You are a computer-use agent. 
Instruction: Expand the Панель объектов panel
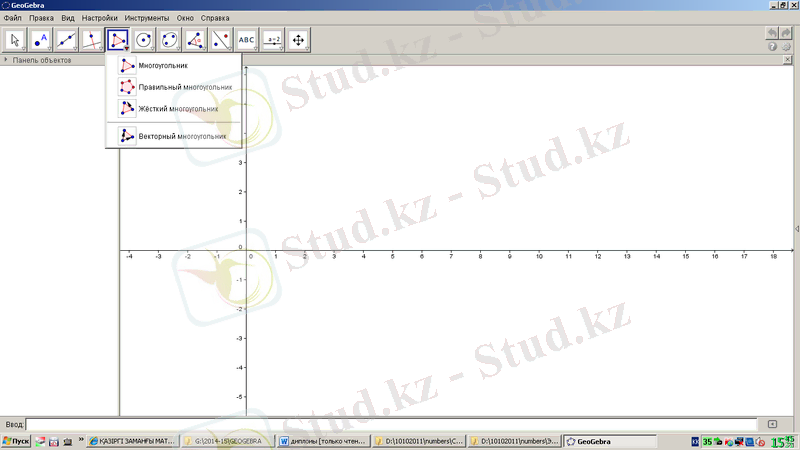pyautogui.click(x=6, y=60)
